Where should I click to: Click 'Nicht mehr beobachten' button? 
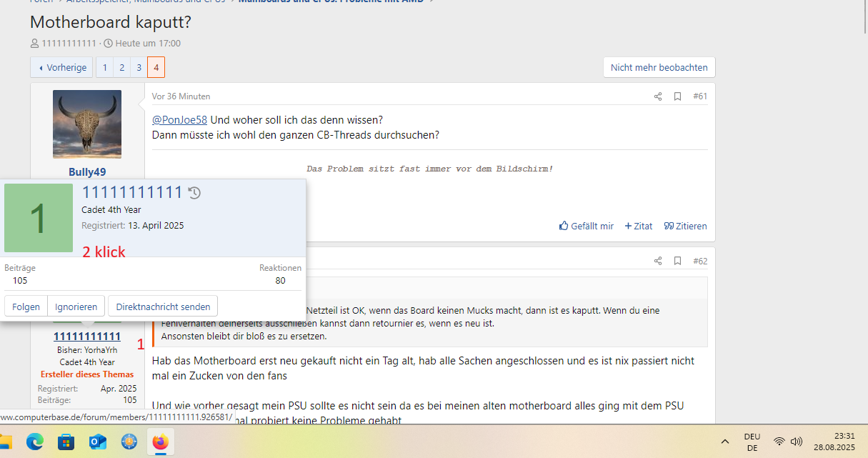tap(659, 67)
